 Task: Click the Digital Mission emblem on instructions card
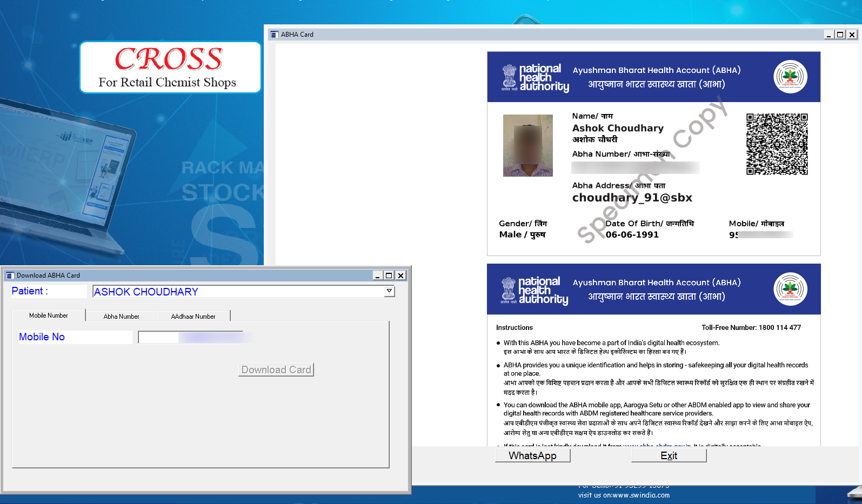point(790,289)
